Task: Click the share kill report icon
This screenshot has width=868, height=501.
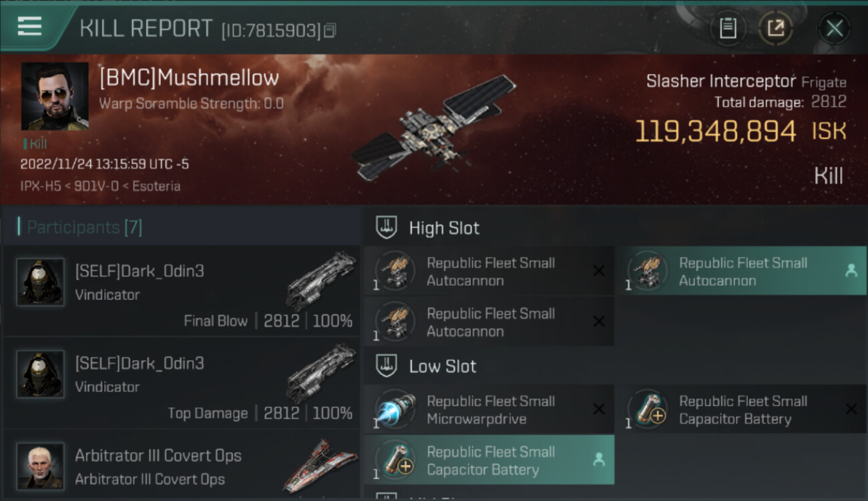Action: tap(776, 28)
